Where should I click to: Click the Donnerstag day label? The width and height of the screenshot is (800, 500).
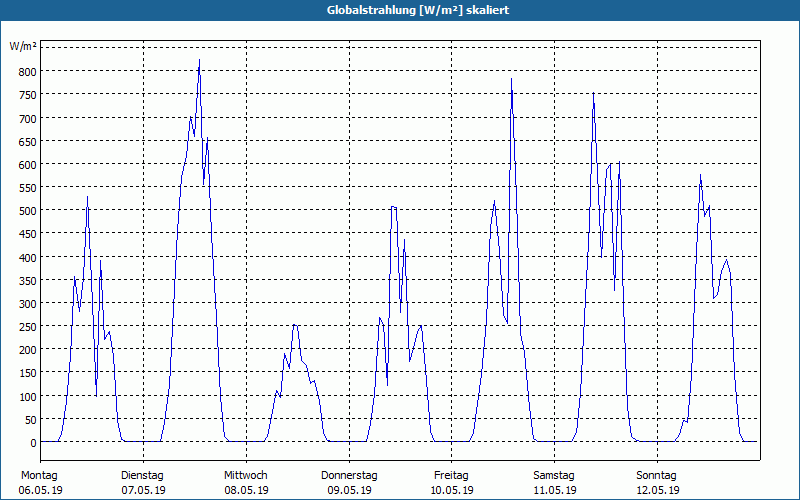[x=349, y=475]
